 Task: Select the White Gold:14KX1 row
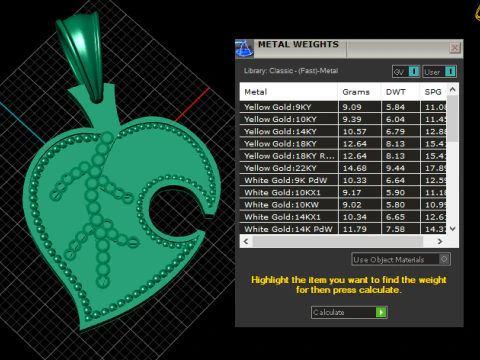pyautogui.click(x=343, y=217)
